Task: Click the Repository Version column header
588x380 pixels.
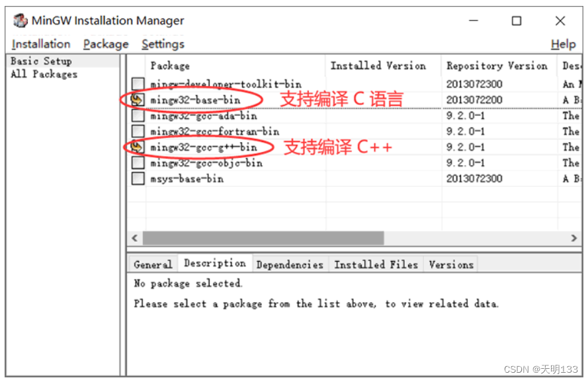Action: click(497, 66)
